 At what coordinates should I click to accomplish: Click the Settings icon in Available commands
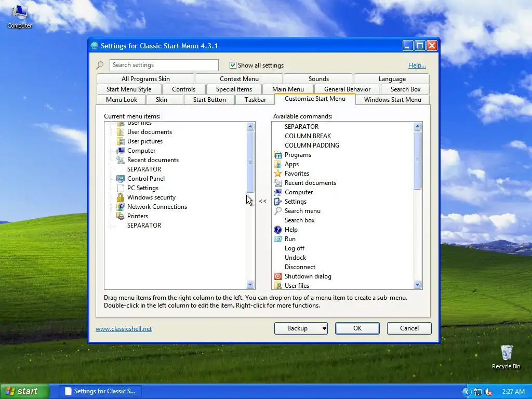[278, 202]
